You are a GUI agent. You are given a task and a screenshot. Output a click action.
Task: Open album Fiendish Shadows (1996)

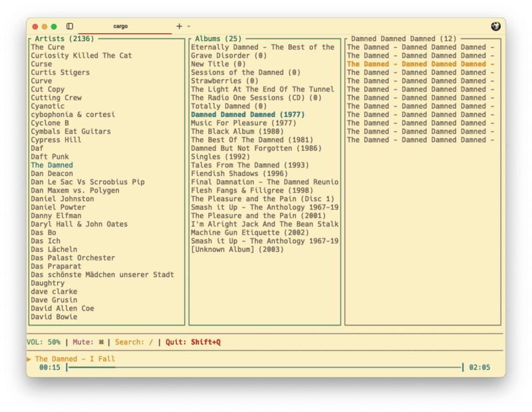(239, 173)
